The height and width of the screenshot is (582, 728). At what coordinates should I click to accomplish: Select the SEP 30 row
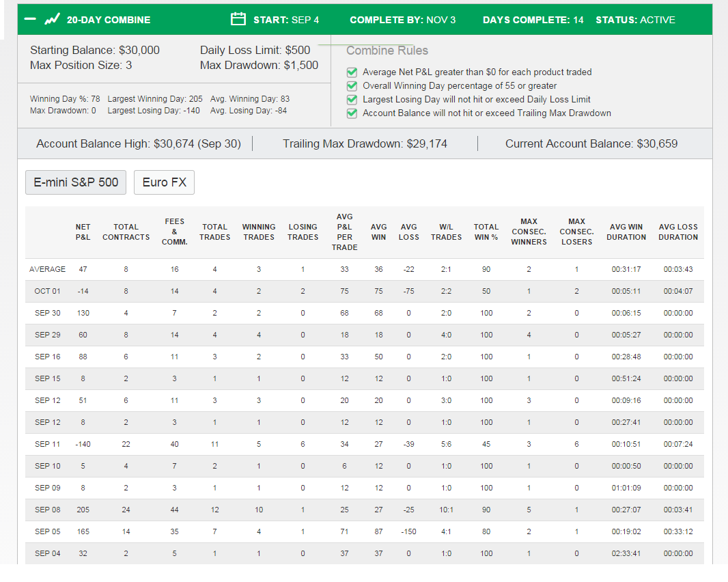(x=365, y=313)
